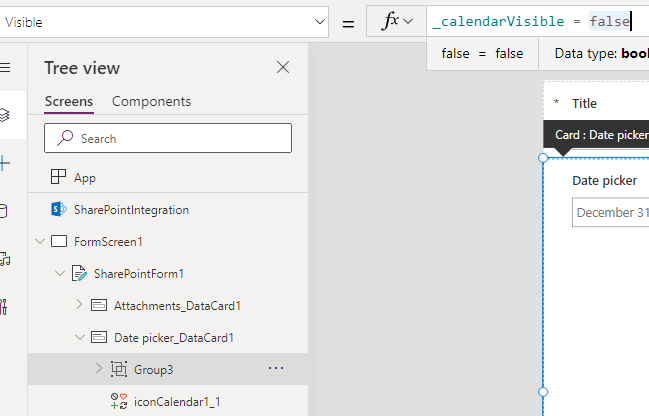The width and height of the screenshot is (649, 416).
Task: Open the Advanced tools icon in sidebar
Action: coord(5,306)
